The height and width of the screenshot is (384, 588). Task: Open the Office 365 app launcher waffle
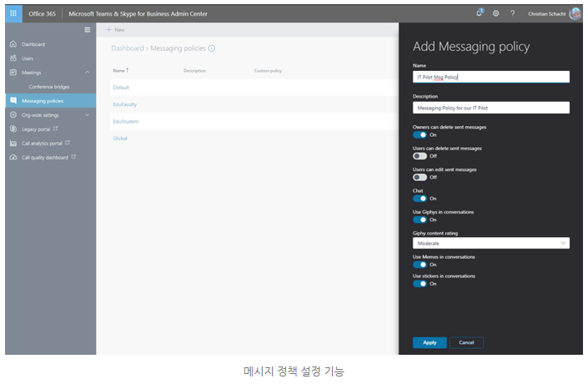tap(14, 13)
